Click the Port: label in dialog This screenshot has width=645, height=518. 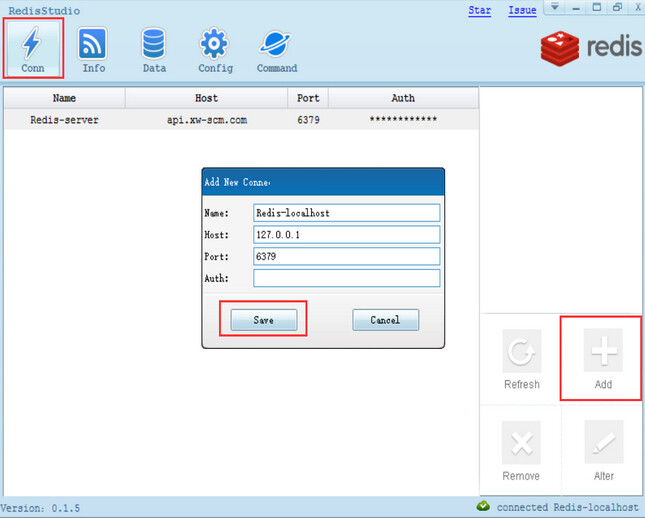pos(216,257)
